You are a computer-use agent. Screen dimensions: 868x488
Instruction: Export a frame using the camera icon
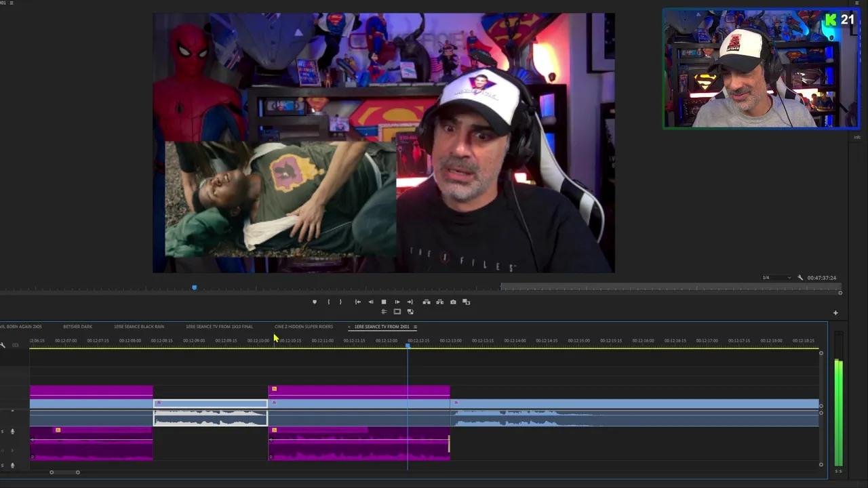tap(453, 302)
